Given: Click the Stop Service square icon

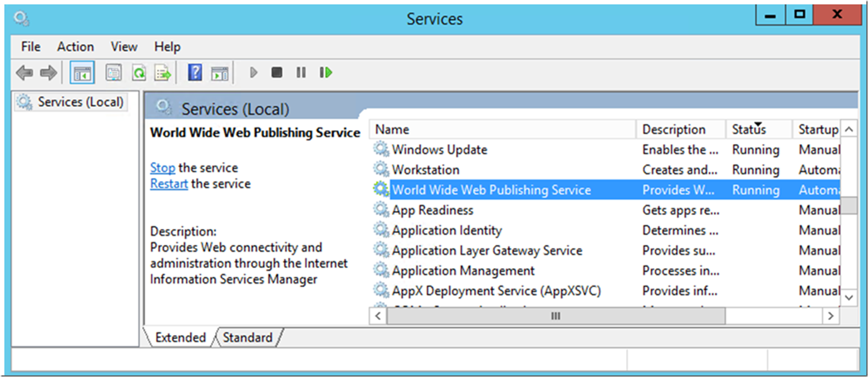Looking at the screenshot, I should [x=277, y=72].
